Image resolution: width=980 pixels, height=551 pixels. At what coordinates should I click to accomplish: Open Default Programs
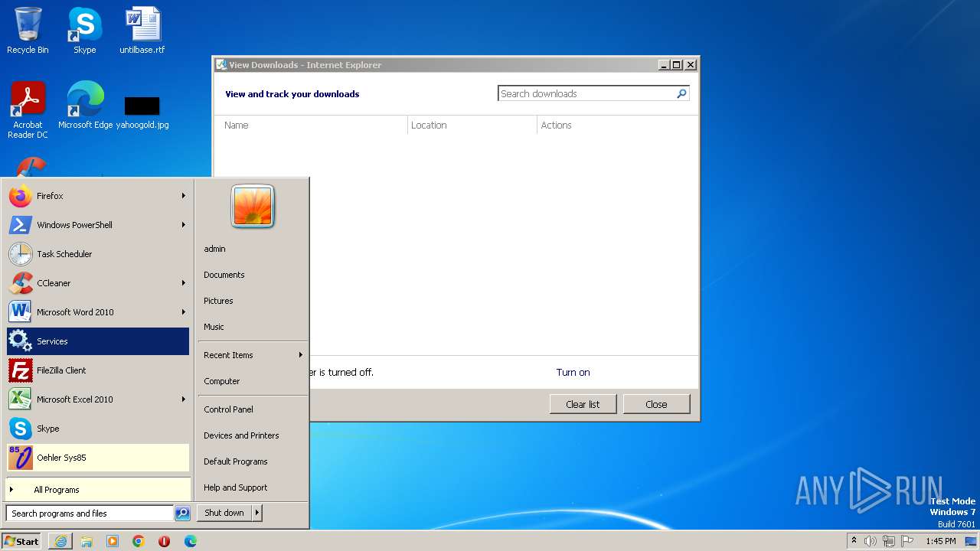click(x=236, y=461)
